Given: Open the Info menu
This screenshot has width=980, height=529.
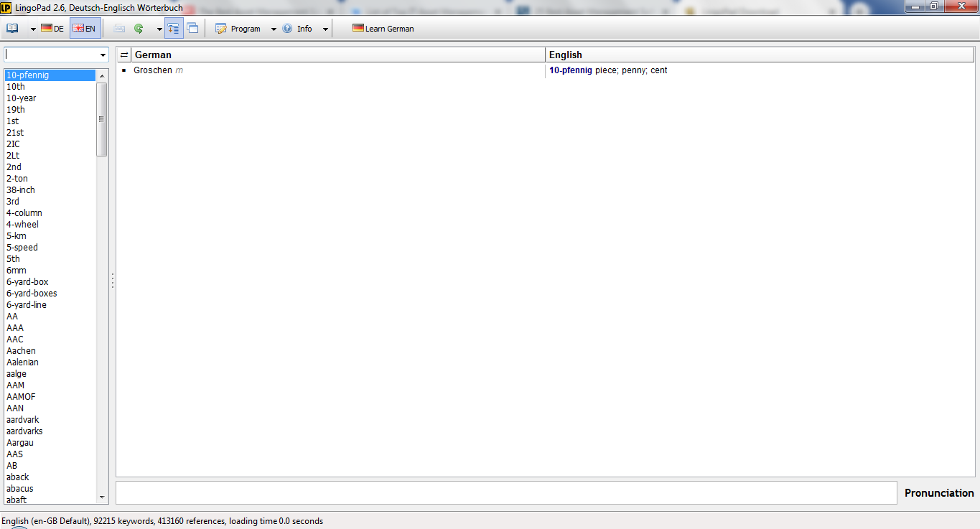Looking at the screenshot, I should point(297,29).
